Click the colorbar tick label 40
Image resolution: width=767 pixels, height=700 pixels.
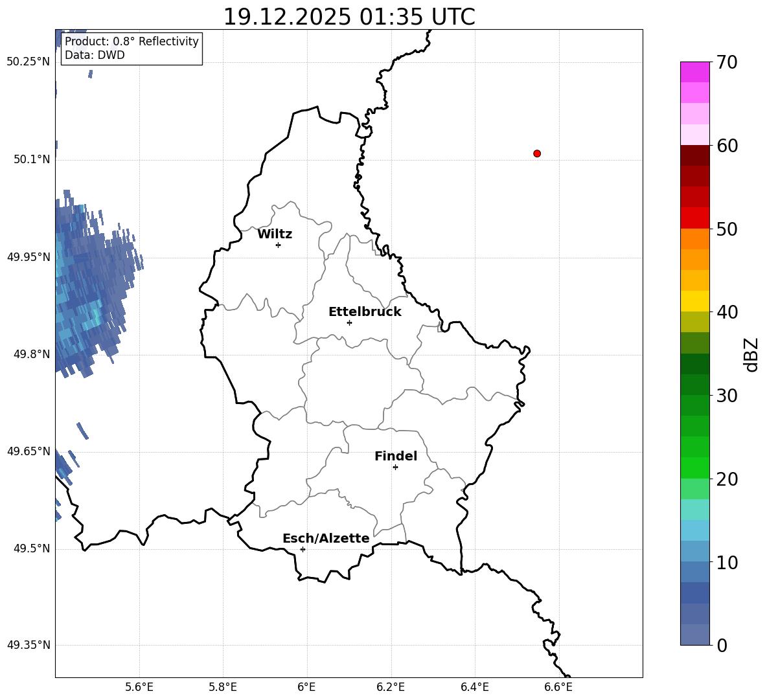click(727, 312)
